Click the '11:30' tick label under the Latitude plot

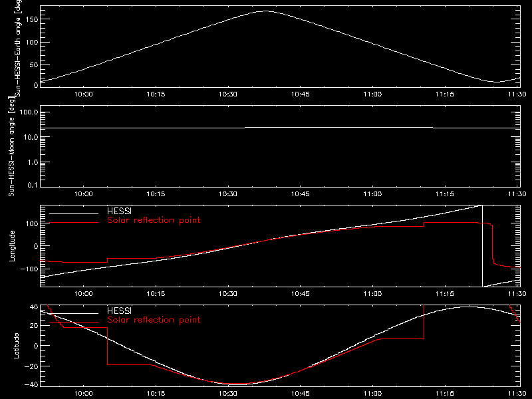517,394
